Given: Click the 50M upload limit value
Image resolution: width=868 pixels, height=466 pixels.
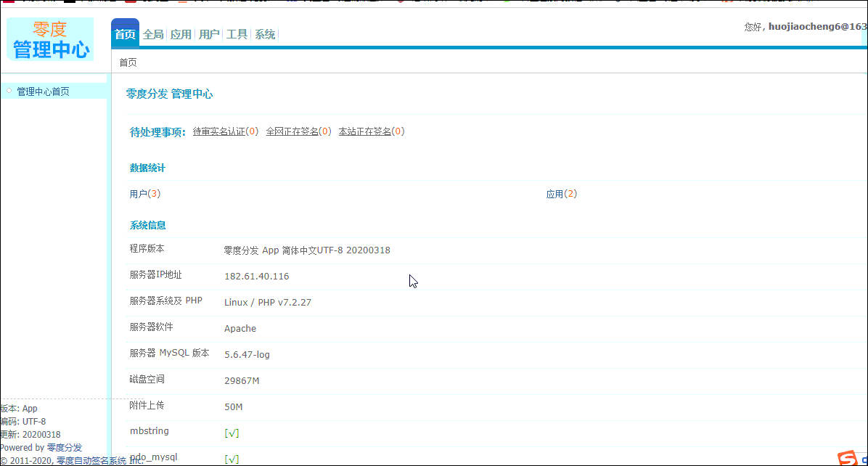Looking at the screenshot, I should click(x=234, y=406).
